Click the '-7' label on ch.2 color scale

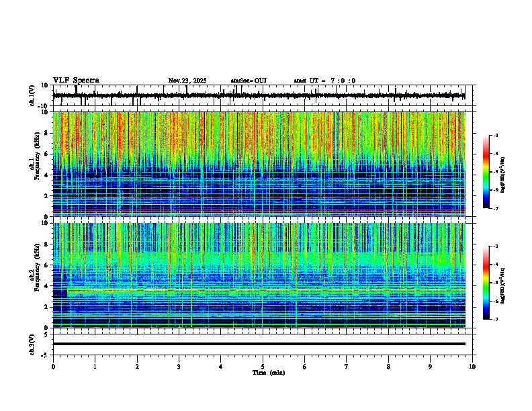tap(496, 319)
